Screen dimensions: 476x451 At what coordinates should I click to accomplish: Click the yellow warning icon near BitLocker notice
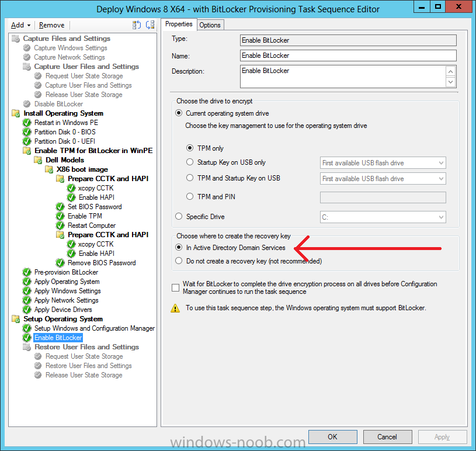(175, 308)
